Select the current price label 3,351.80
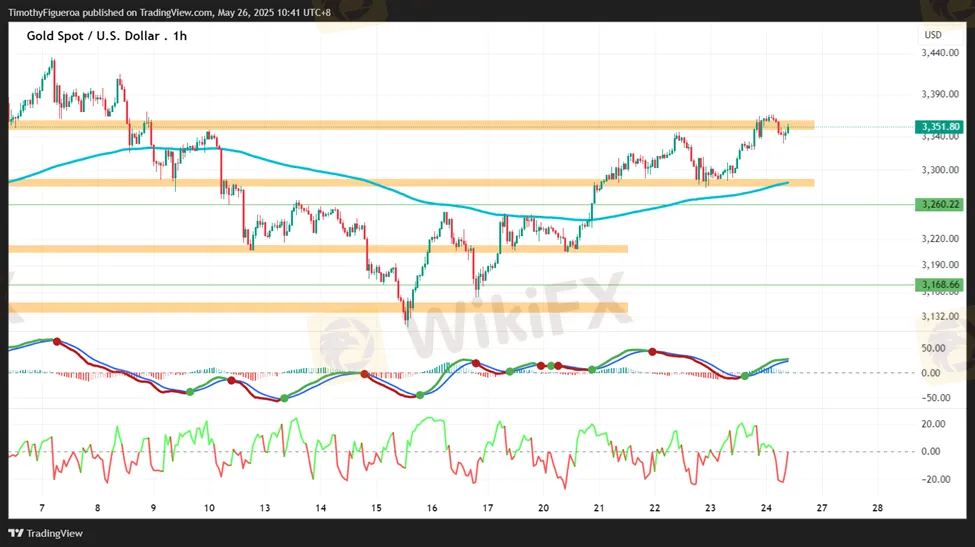This screenshot has height=547, width=975. click(x=938, y=127)
